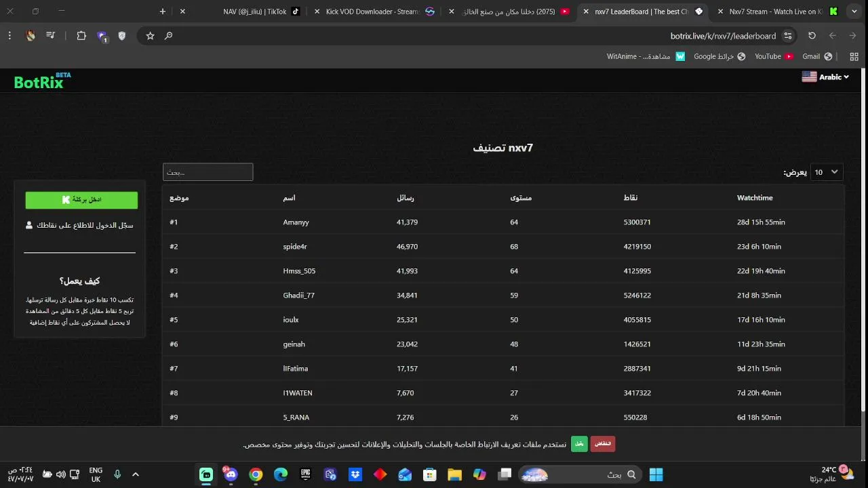Viewport: 868px width, 488px height.
Task: Open the Arabic language dropdown
Action: point(825,77)
